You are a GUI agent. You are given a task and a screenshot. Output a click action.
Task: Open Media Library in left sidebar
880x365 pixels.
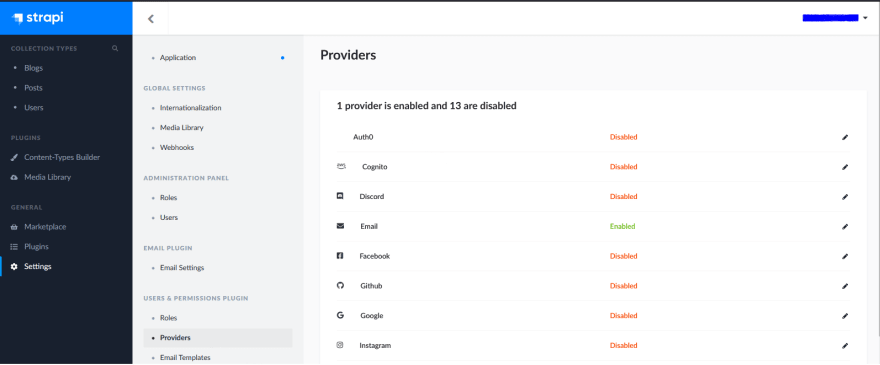47,177
